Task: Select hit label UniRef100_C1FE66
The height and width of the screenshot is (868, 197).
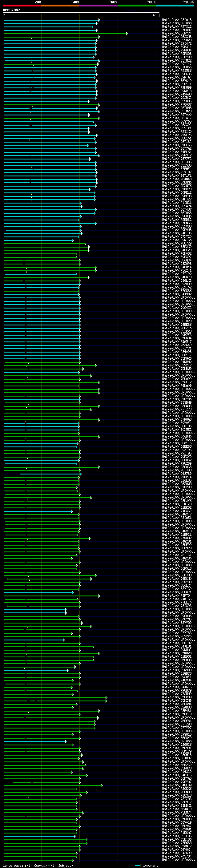Action: tap(177, 145)
